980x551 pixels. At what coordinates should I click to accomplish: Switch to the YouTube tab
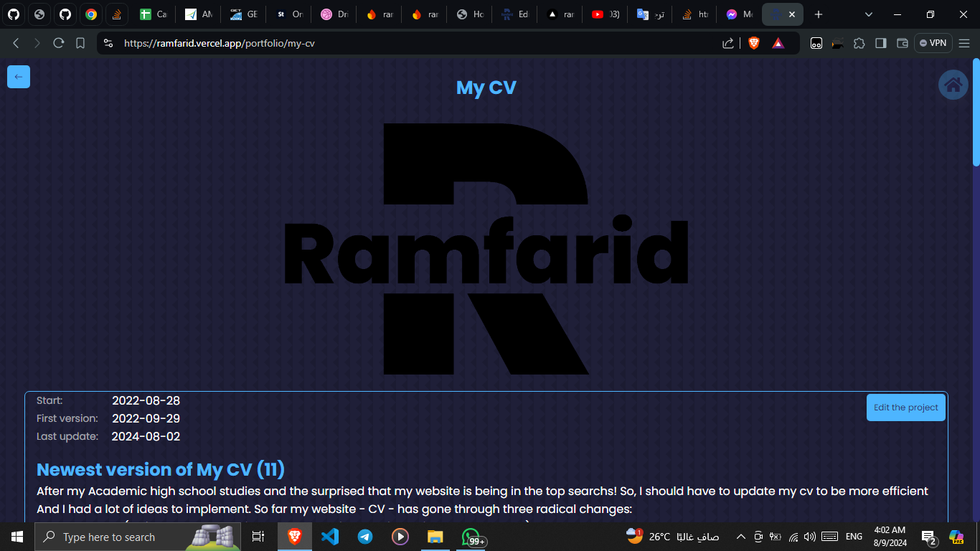(x=605, y=14)
